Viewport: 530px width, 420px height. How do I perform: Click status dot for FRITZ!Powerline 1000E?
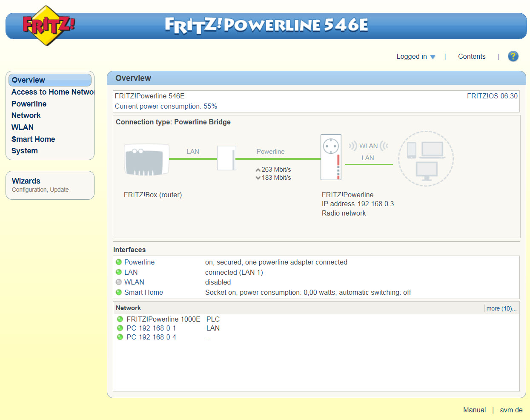120,319
